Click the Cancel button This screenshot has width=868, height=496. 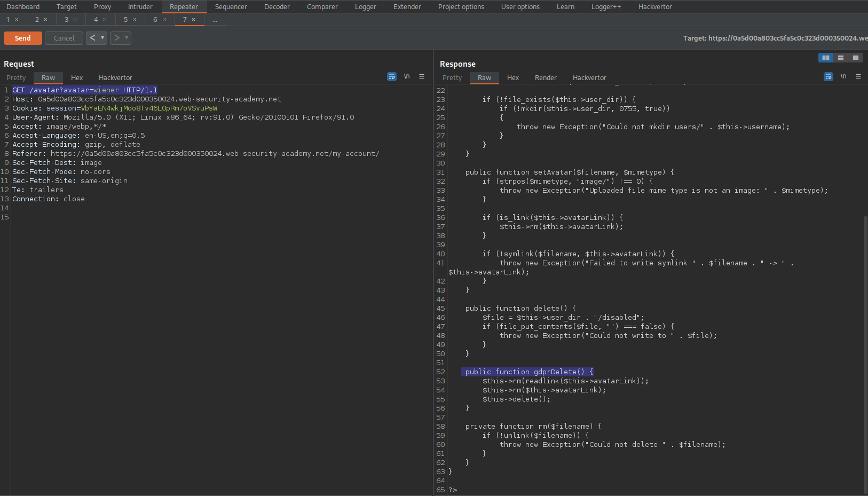click(x=64, y=38)
